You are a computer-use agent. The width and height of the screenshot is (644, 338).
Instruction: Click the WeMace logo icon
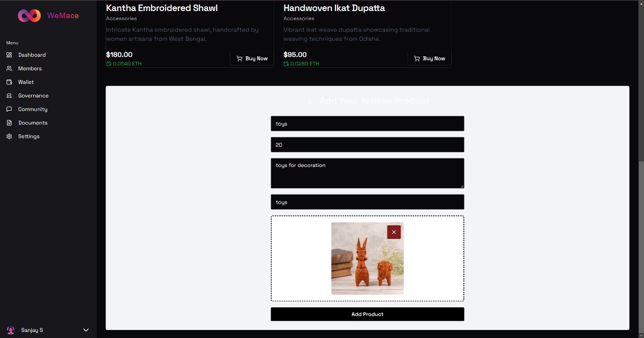[x=29, y=16]
